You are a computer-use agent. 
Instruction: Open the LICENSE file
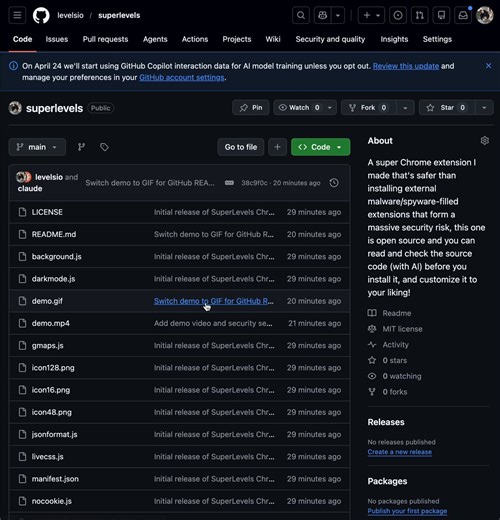click(x=47, y=212)
